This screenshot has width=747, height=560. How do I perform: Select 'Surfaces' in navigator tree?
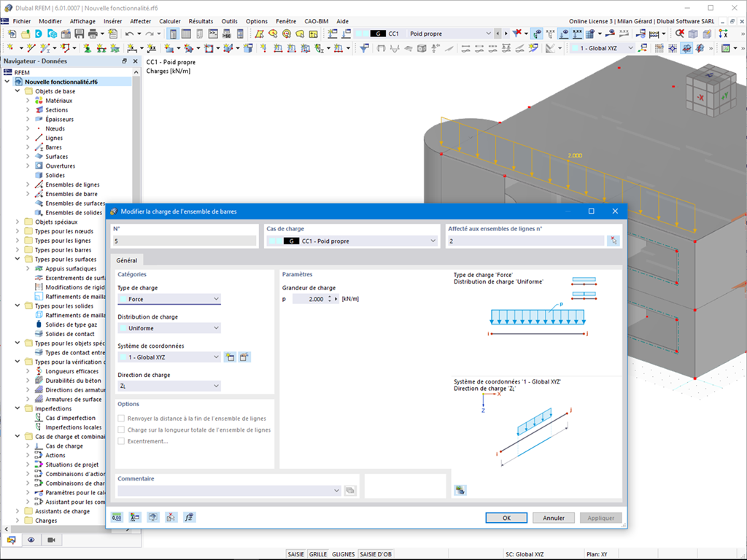[57, 157]
